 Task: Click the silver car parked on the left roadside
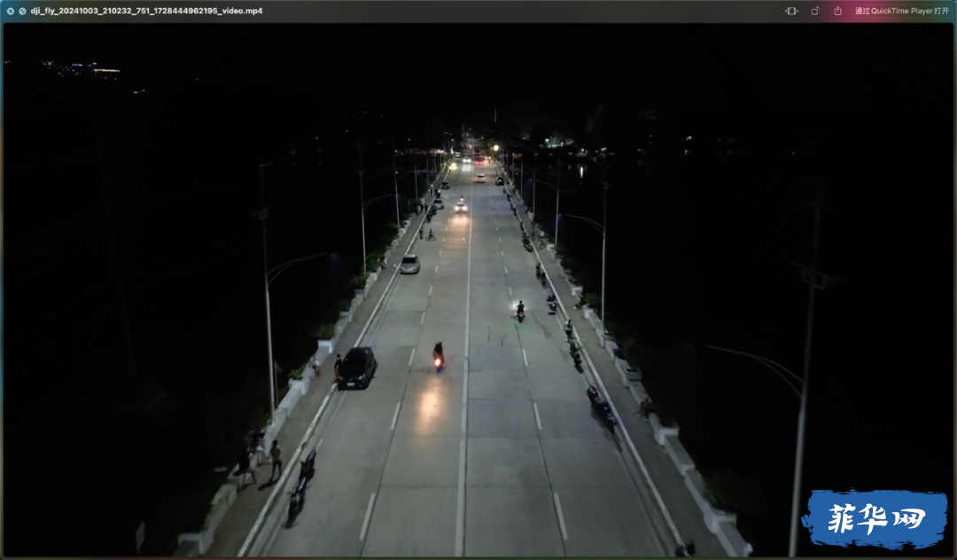coord(409,264)
